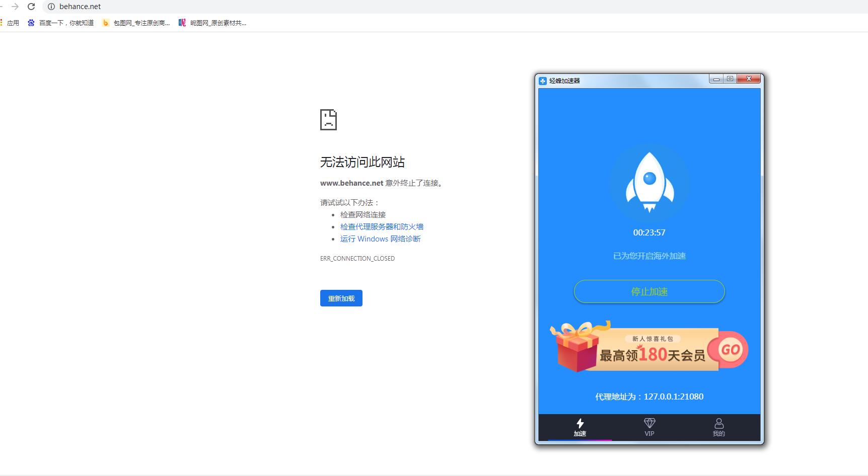The image size is (868, 476).
Task: Click the 检查代理服务器和防火墙 link
Action: pos(382,227)
